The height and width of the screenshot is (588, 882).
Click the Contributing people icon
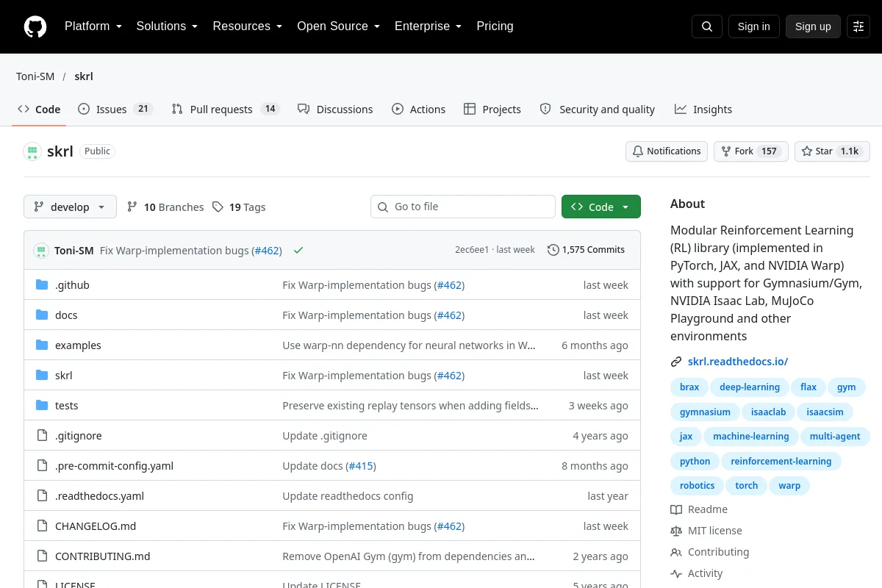click(676, 552)
